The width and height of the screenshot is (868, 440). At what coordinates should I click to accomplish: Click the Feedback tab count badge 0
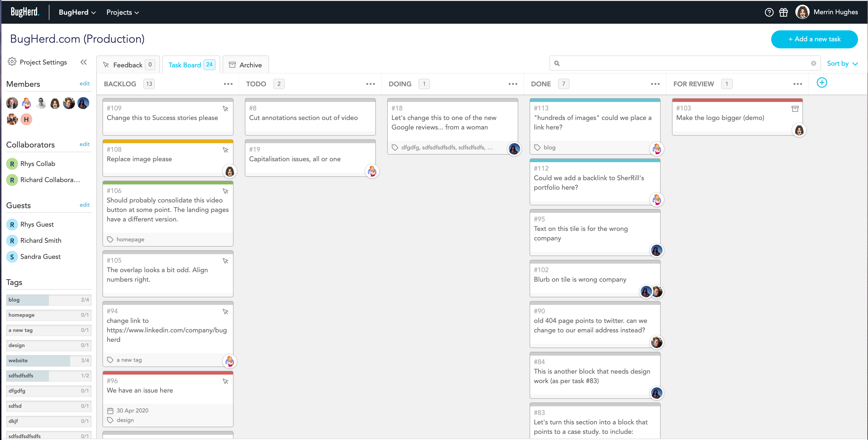point(150,64)
